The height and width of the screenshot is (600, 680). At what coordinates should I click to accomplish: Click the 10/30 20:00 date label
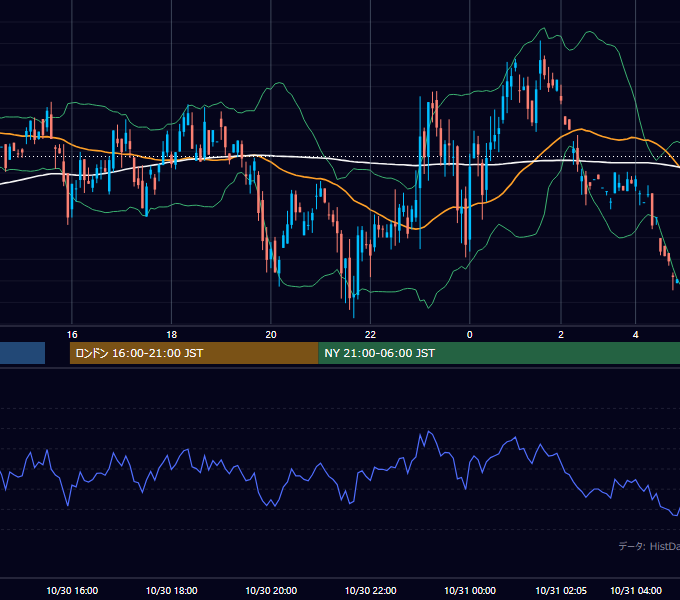click(271, 590)
